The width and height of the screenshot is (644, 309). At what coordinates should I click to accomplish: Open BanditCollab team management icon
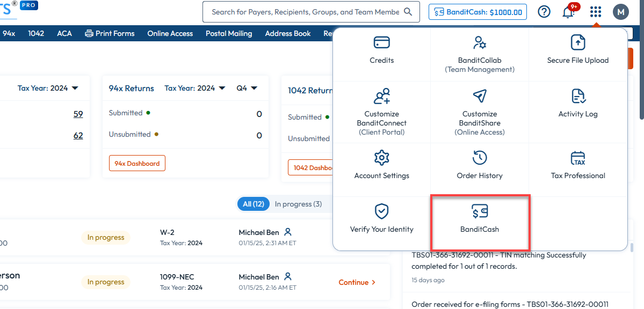pos(479,42)
